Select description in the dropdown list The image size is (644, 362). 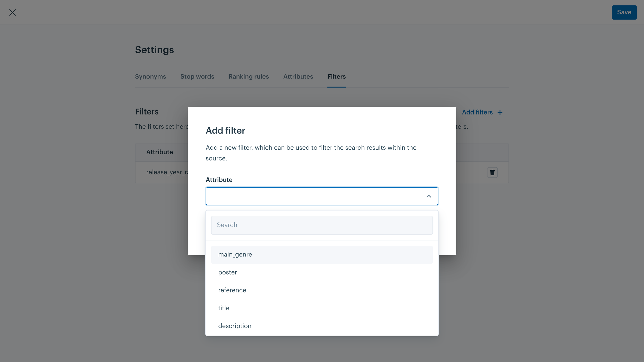pos(235,326)
